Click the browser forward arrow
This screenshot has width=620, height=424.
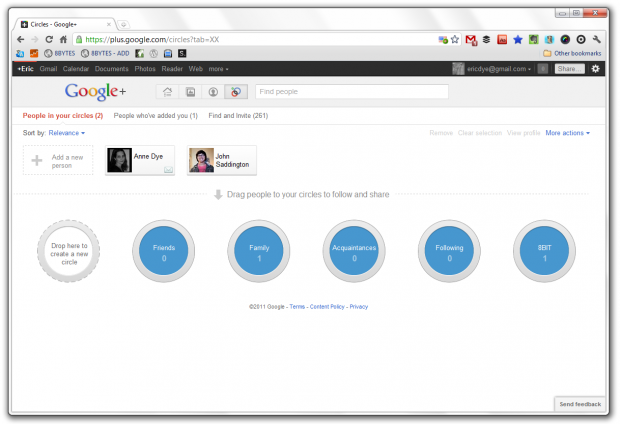35,39
